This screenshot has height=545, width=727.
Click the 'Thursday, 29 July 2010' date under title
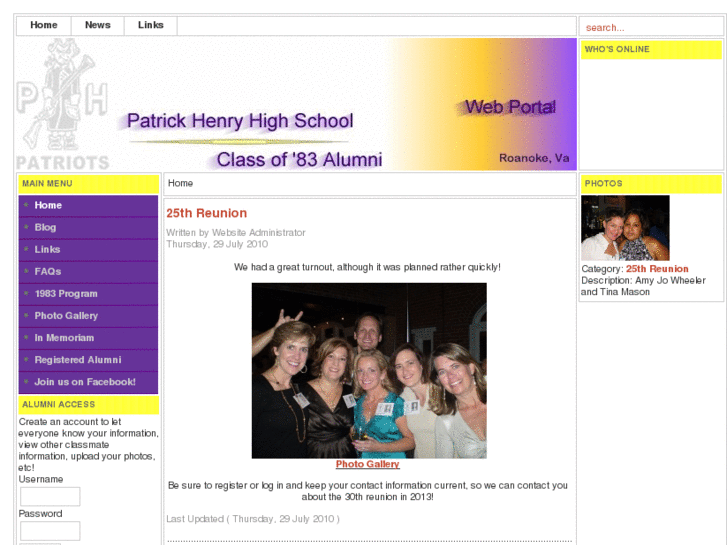[217, 244]
